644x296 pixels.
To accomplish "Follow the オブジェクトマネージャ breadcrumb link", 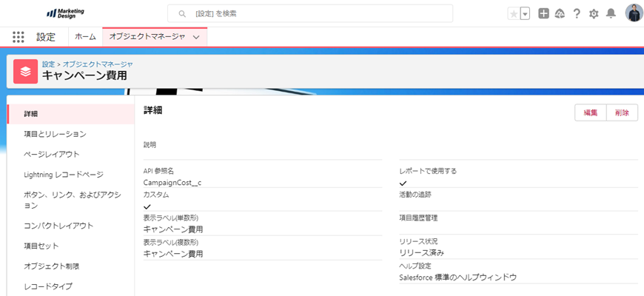I will pyautogui.click(x=98, y=64).
